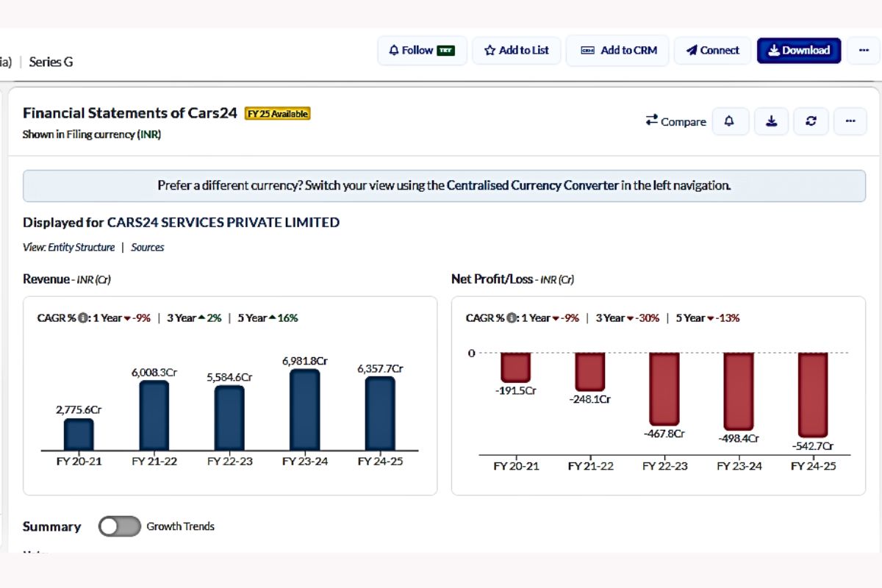Click the blue Download button

click(x=799, y=51)
